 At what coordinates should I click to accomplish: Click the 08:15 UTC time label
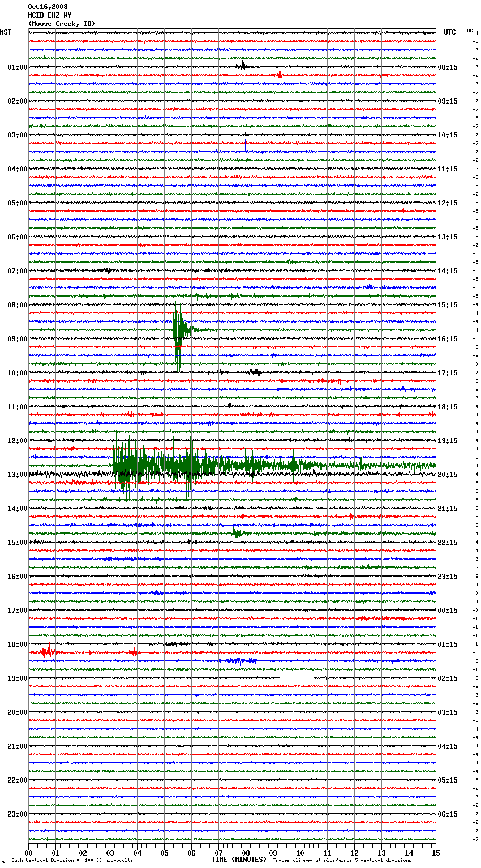(448, 67)
